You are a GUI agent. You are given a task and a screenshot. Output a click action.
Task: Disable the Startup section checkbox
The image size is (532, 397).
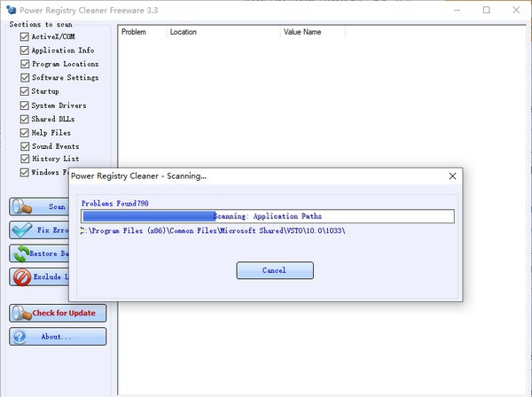click(x=25, y=91)
